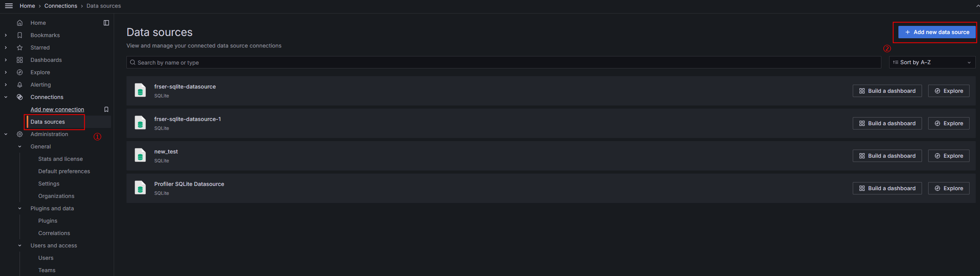980x276 pixels.
Task: Click the dock menu panel icon
Action: coord(106,23)
